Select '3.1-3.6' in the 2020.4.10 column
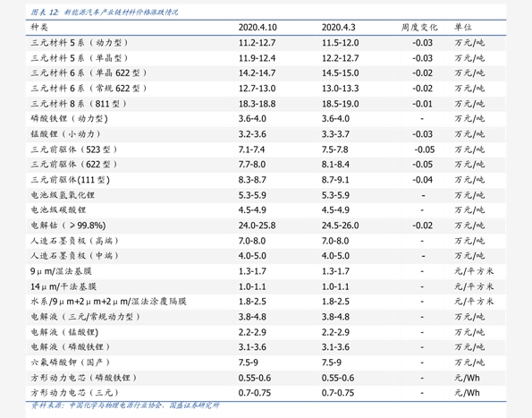The height and width of the screenshot is (418, 532). pos(252,347)
